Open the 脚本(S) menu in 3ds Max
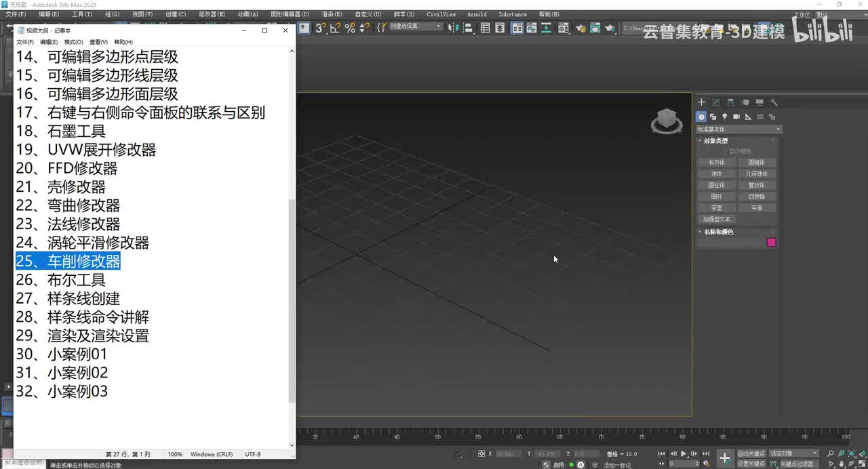Viewport: 868px width, 469px height. tap(404, 14)
